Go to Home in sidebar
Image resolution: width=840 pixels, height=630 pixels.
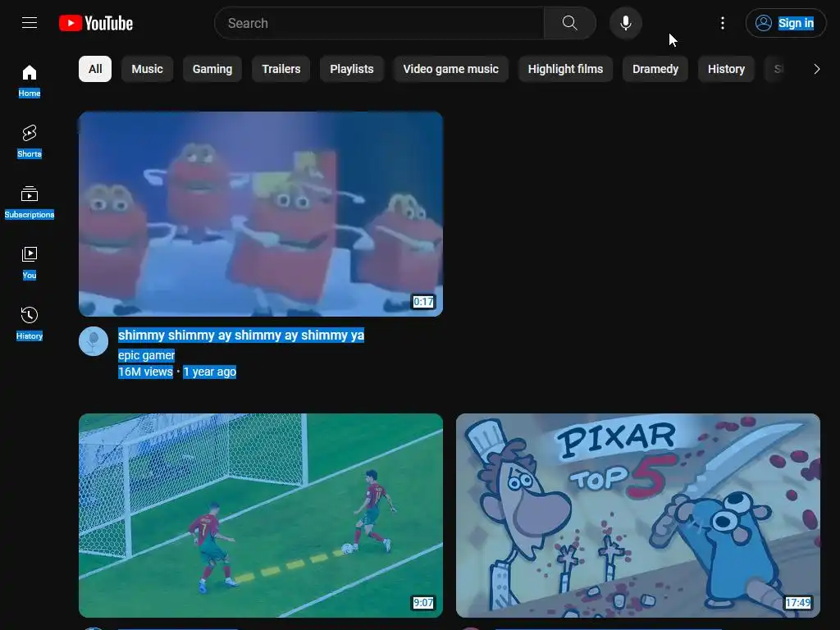click(x=30, y=81)
